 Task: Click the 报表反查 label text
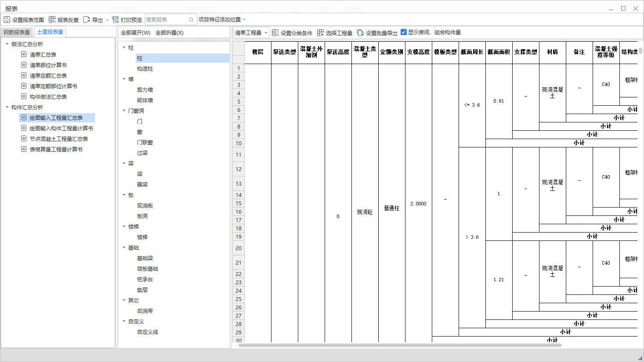pyautogui.click(x=68, y=20)
